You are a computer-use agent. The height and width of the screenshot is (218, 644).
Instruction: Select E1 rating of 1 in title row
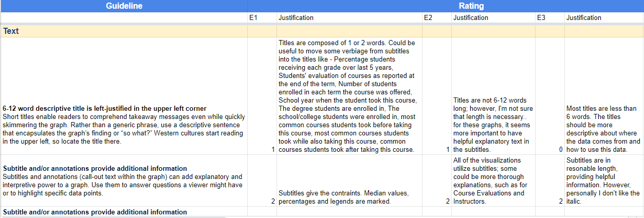(x=262, y=149)
